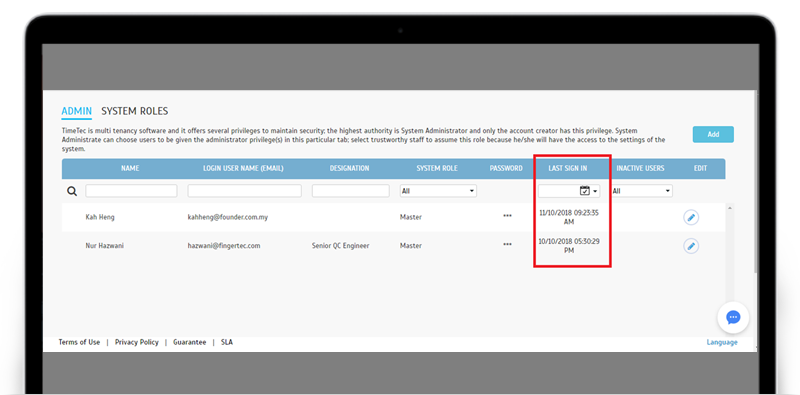Click the search magnifier icon

coord(72,191)
